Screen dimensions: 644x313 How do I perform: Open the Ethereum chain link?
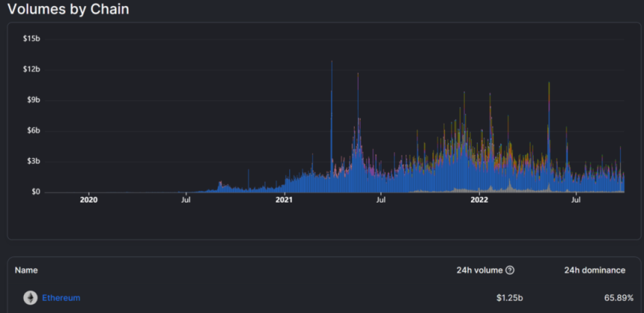61,298
